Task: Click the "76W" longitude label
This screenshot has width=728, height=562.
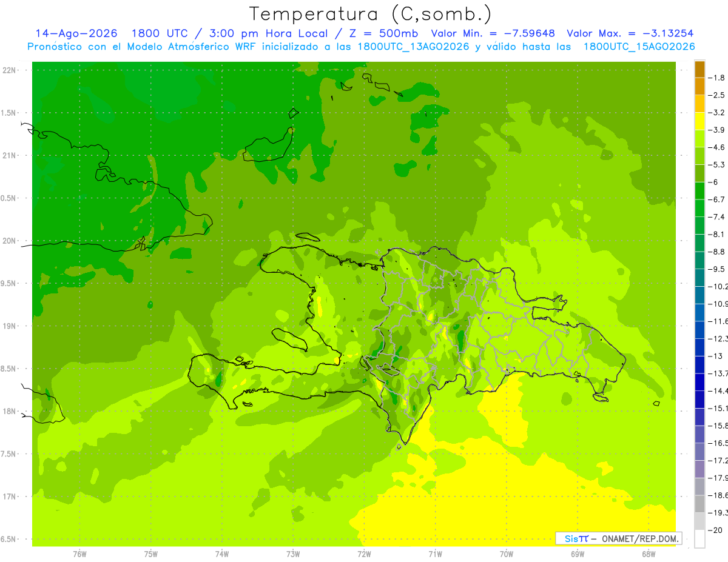Action: [79, 554]
